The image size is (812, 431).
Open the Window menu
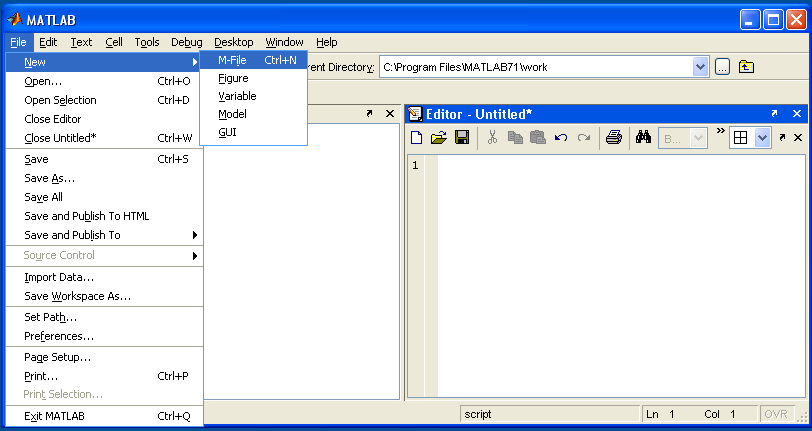click(284, 42)
